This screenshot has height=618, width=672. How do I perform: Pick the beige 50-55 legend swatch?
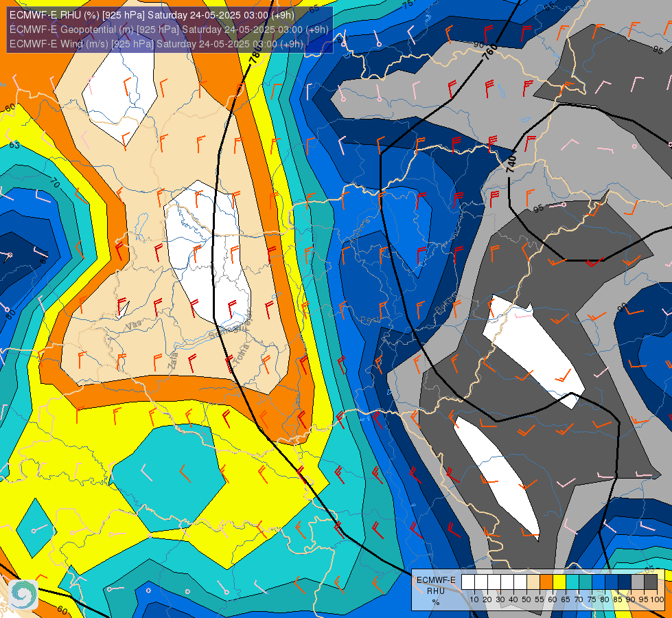(x=533, y=582)
